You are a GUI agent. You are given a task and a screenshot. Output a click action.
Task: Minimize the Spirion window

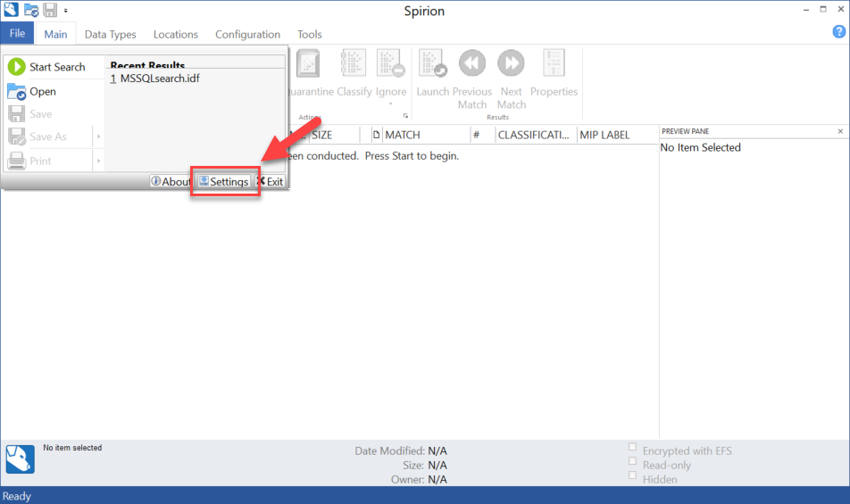coord(806,10)
